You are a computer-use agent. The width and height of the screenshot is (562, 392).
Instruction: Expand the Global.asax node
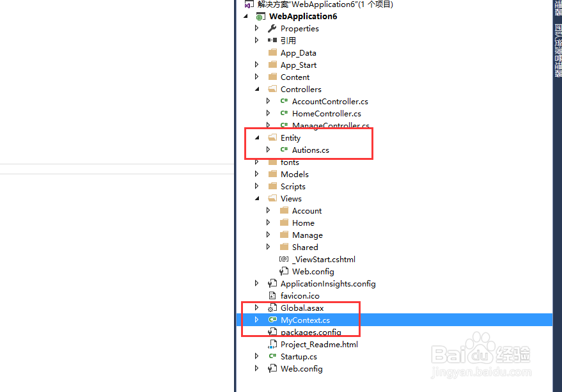(256, 308)
